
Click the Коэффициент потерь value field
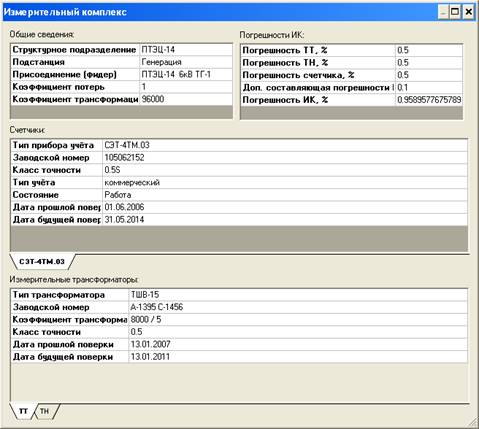point(186,87)
